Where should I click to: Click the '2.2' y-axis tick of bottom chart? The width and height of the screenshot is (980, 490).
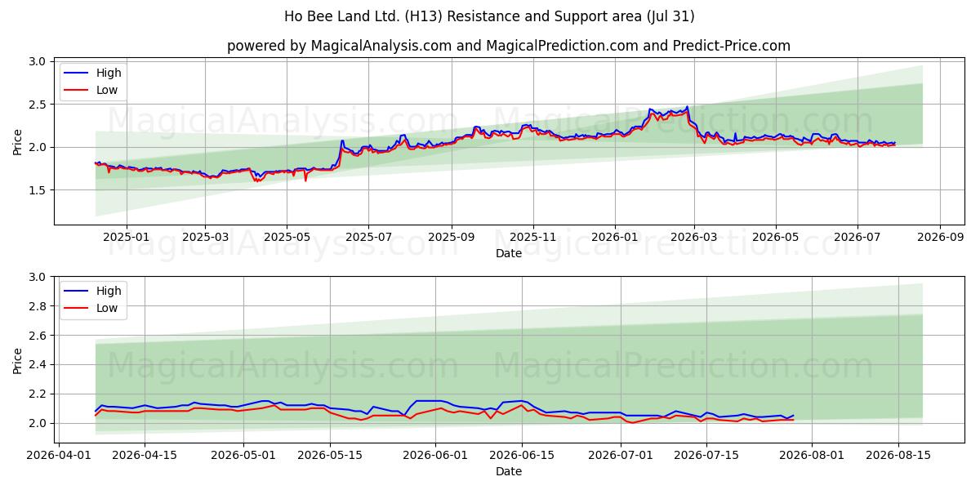tap(37, 394)
